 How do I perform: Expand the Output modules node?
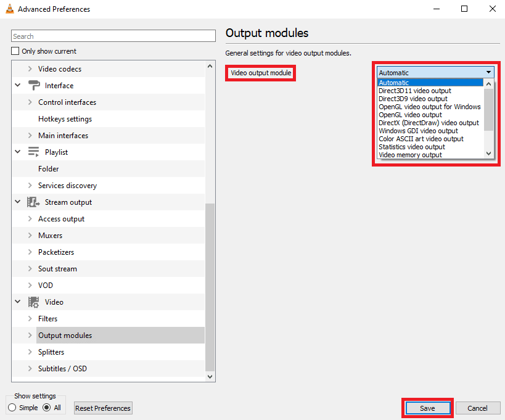tap(30, 336)
